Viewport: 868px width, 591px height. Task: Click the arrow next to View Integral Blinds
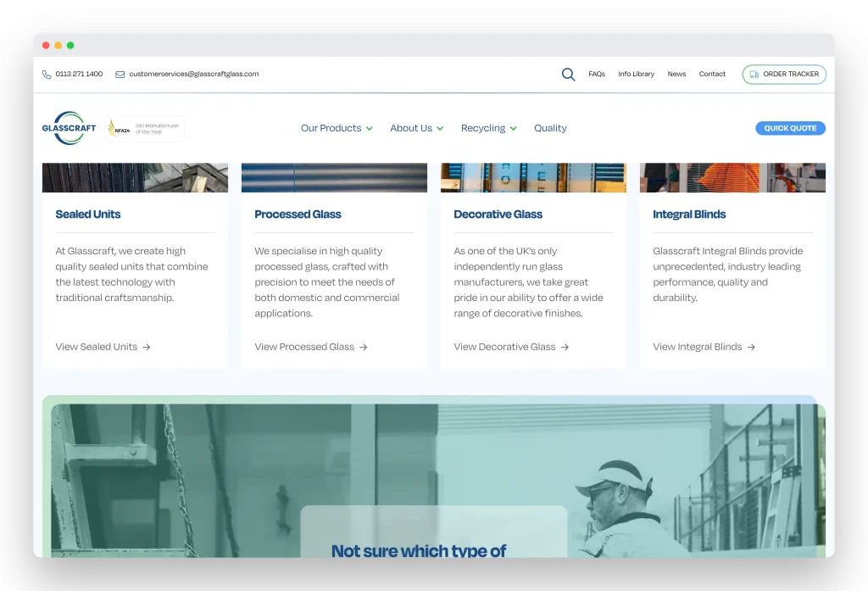pos(751,348)
